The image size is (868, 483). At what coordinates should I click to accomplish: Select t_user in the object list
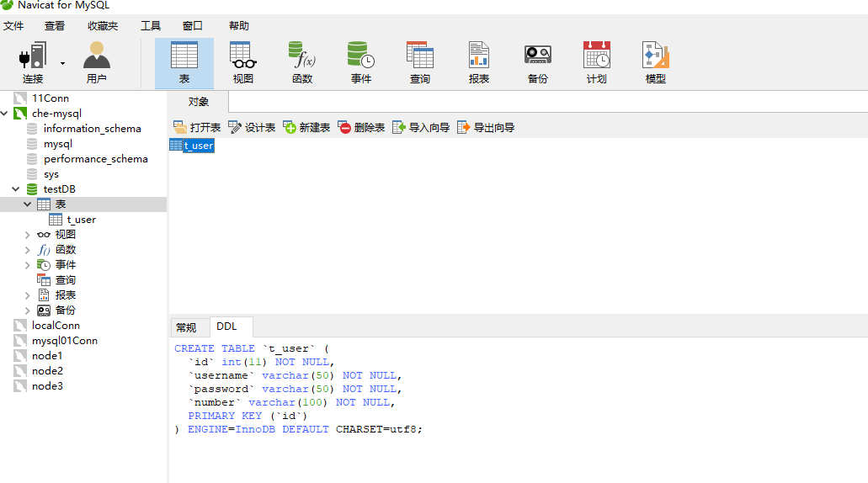pos(192,146)
